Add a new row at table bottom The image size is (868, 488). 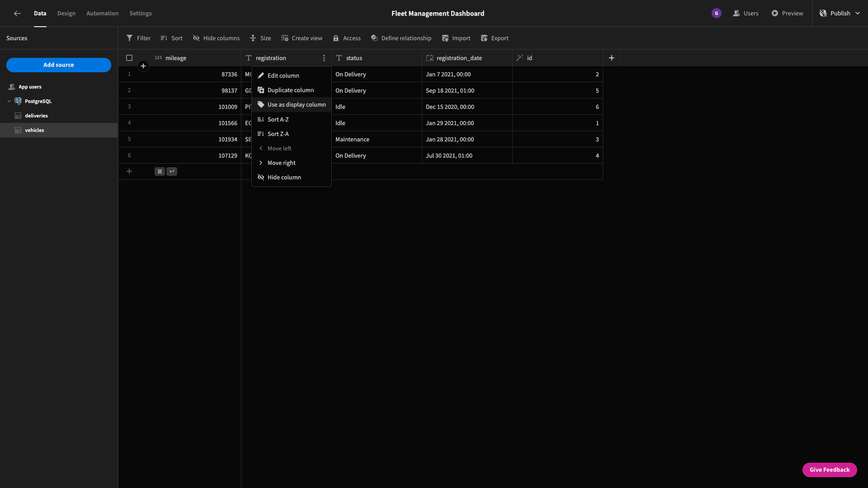click(x=129, y=171)
